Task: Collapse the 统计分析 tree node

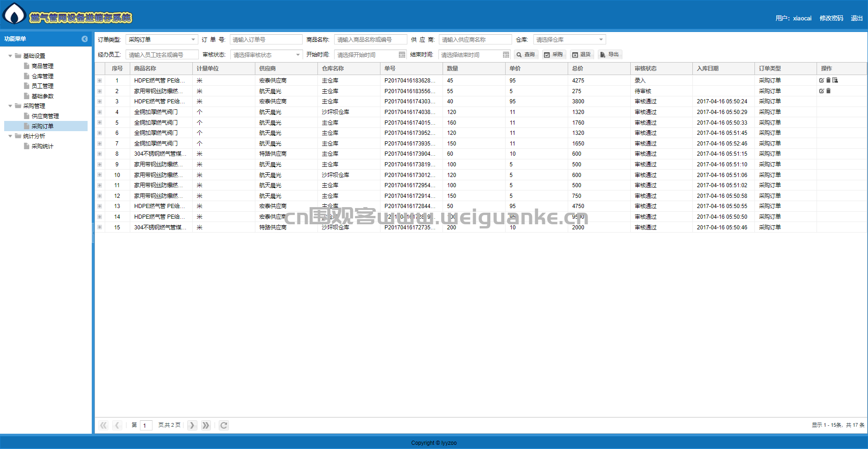Action: (10, 136)
